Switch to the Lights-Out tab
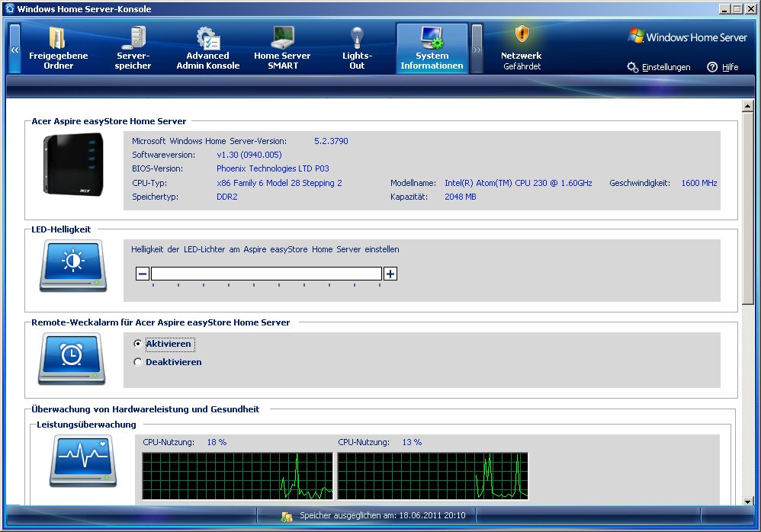 tap(357, 49)
